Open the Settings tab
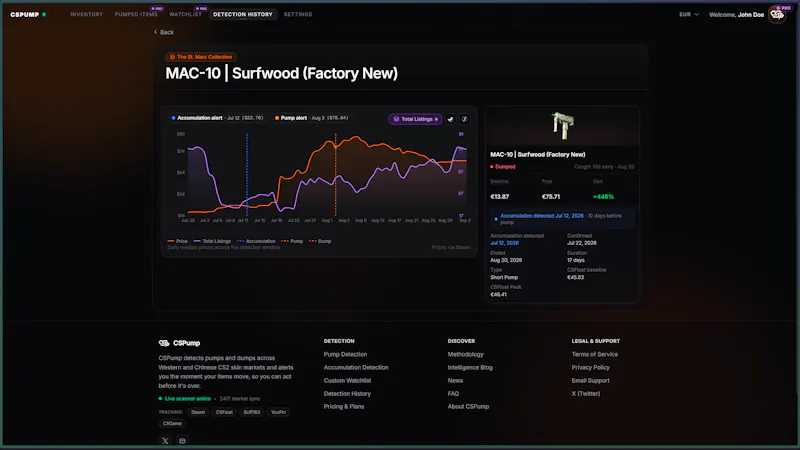The width and height of the screenshot is (800, 450). (298, 14)
